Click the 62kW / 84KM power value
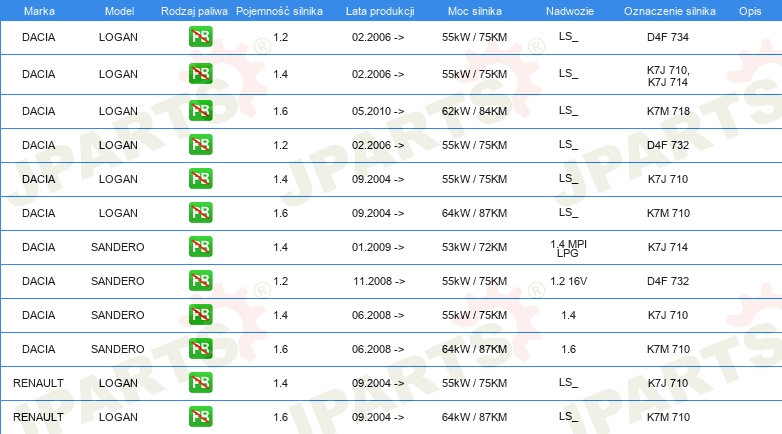The width and height of the screenshot is (782, 434). 474,111
